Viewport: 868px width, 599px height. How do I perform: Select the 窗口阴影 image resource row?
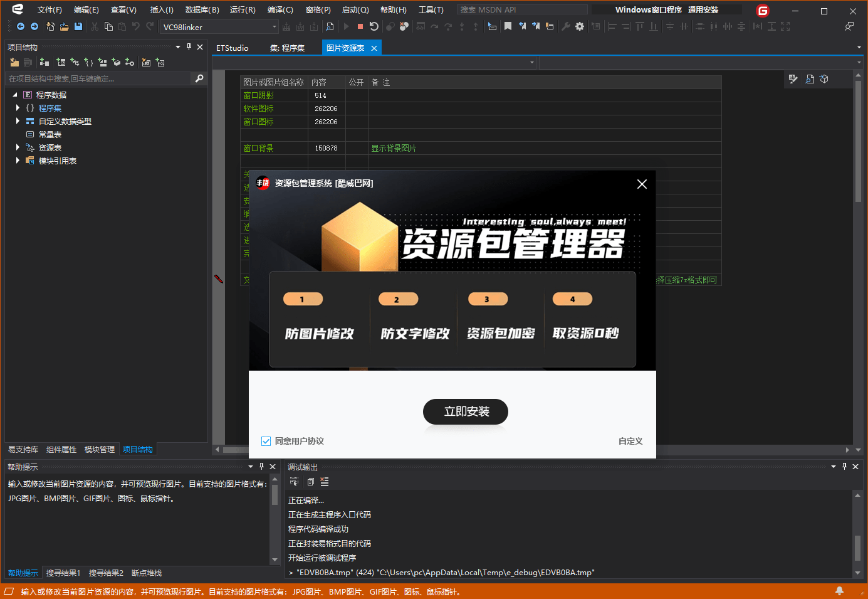point(481,95)
